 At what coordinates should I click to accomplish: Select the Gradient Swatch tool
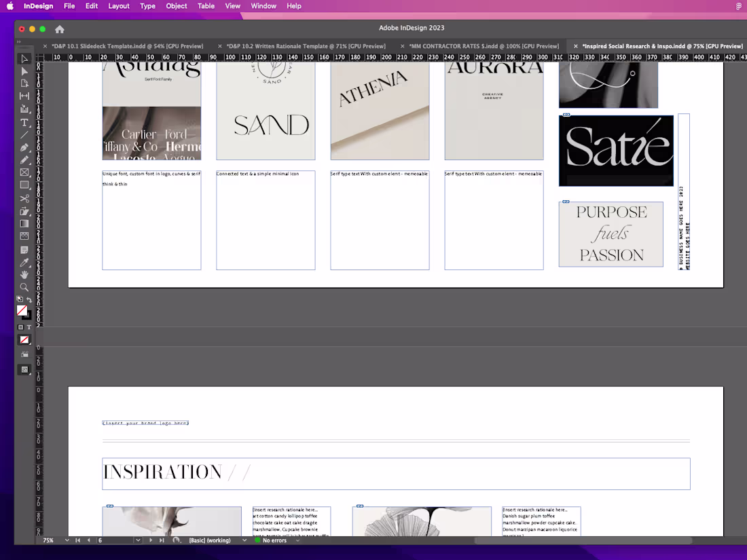24,224
